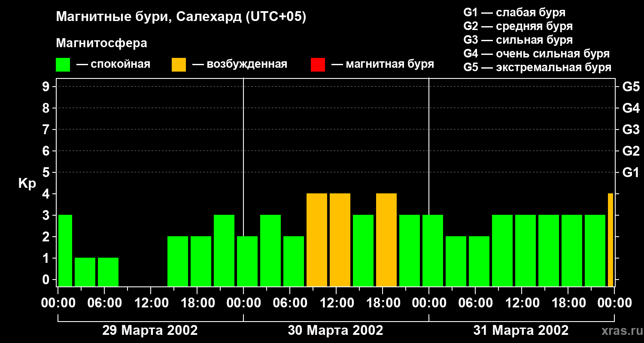Click the '29 Марта 2002' date label
644x343 pixels.
(x=150, y=331)
